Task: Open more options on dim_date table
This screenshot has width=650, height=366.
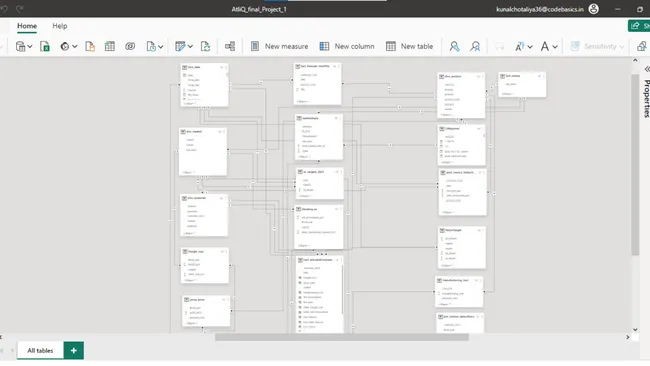Action: pos(226,67)
